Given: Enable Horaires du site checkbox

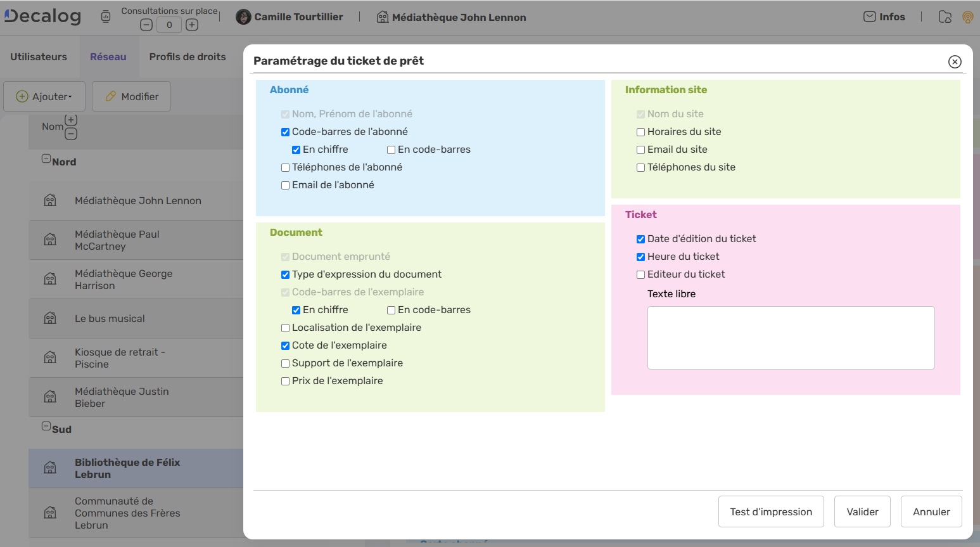Looking at the screenshot, I should click(640, 132).
